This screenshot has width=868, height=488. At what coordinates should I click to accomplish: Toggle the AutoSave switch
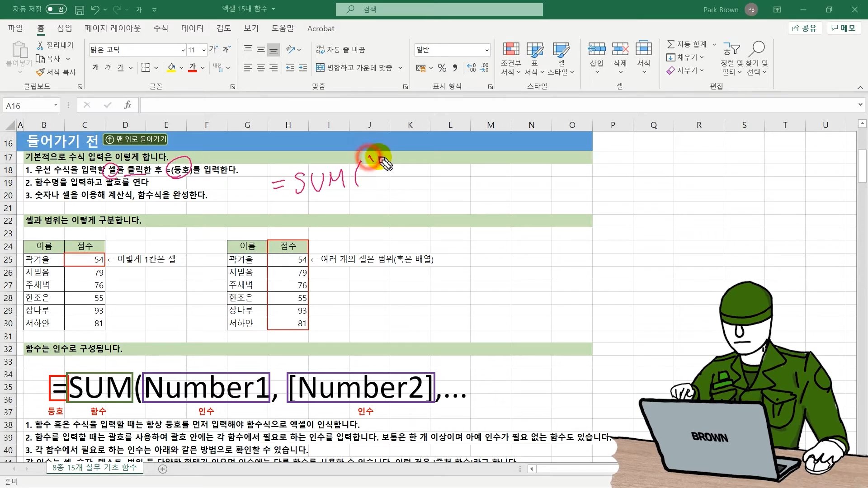pos(57,9)
